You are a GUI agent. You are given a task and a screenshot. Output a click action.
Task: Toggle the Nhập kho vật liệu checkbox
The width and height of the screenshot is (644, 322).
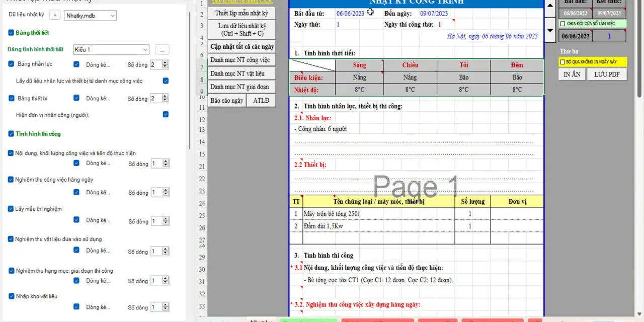(x=12, y=296)
